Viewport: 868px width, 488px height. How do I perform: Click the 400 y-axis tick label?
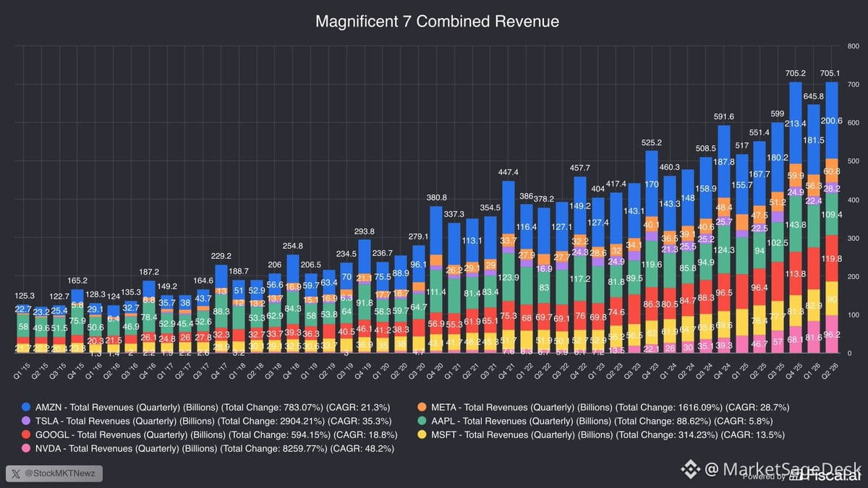point(852,199)
